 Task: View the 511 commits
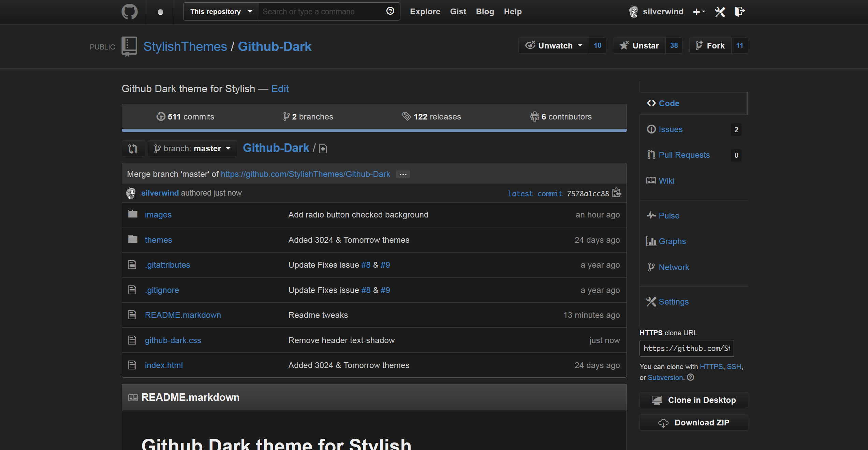coord(185,117)
